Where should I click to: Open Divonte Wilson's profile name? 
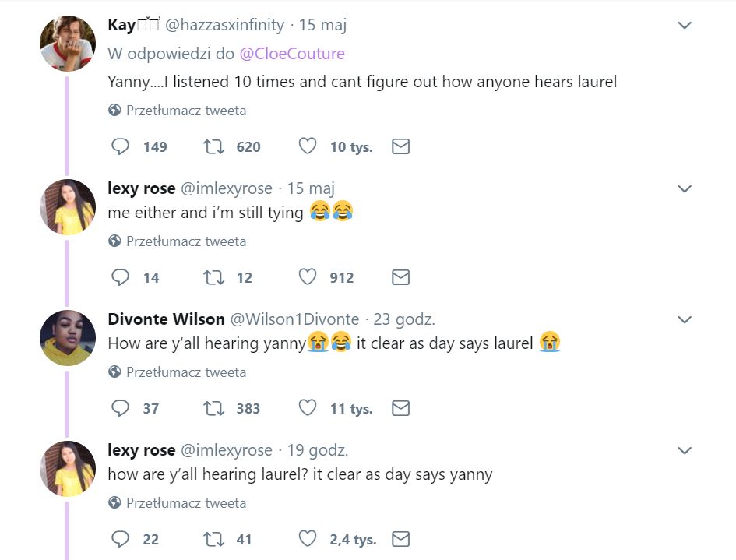[x=166, y=319]
